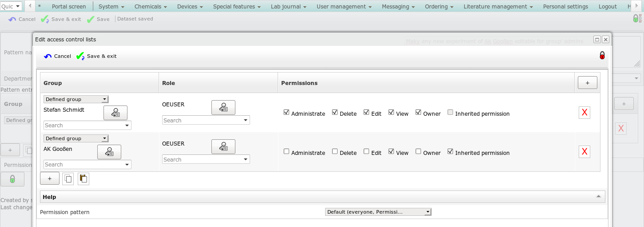
Task: Open the Chemicals menu
Action: click(151, 6)
